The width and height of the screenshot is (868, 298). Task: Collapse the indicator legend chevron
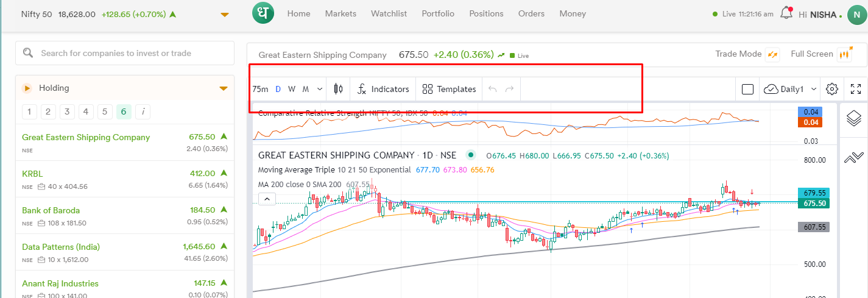coord(267,199)
